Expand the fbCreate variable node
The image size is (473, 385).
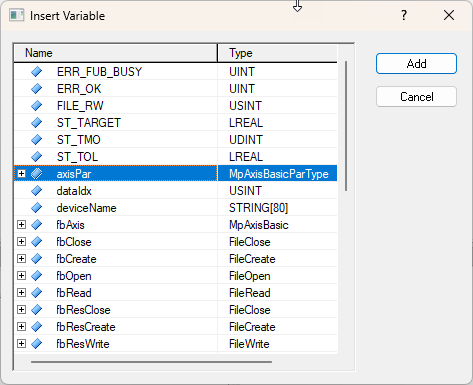pos(21,259)
